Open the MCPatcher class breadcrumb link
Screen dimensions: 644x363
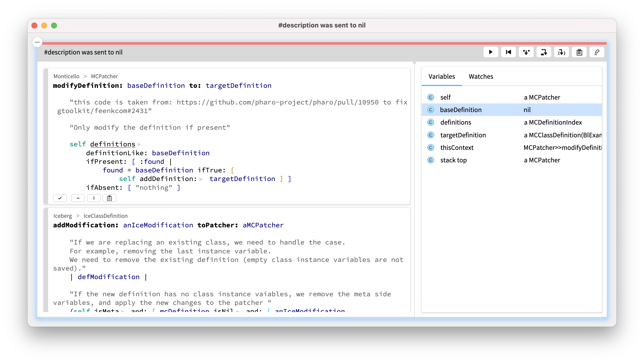pyautogui.click(x=104, y=76)
